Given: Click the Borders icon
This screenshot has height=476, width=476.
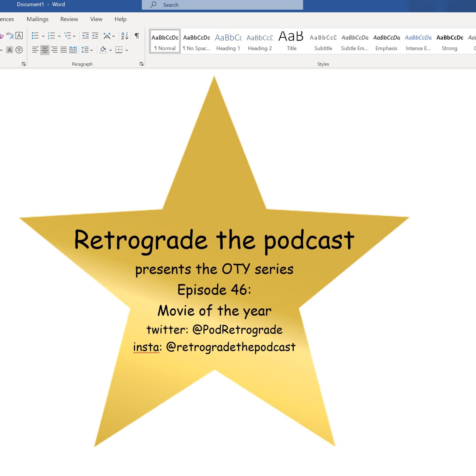Looking at the screenshot, I should pyautogui.click(x=119, y=50).
